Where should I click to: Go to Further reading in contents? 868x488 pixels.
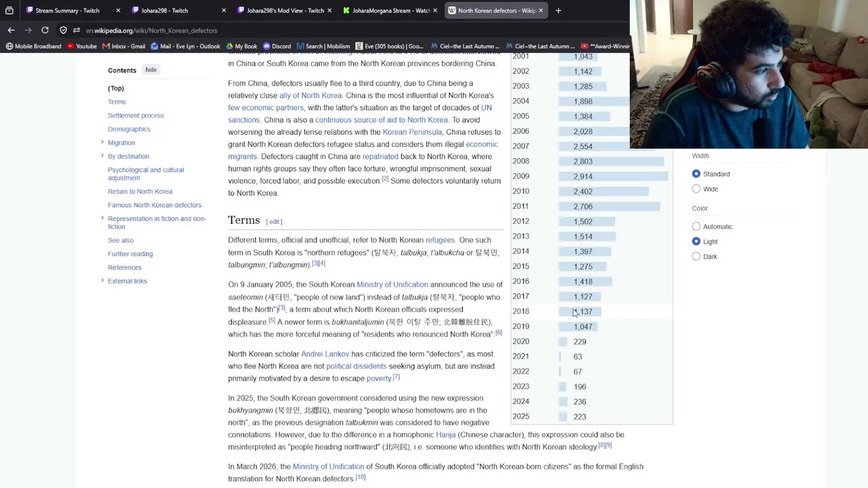[130, 253]
